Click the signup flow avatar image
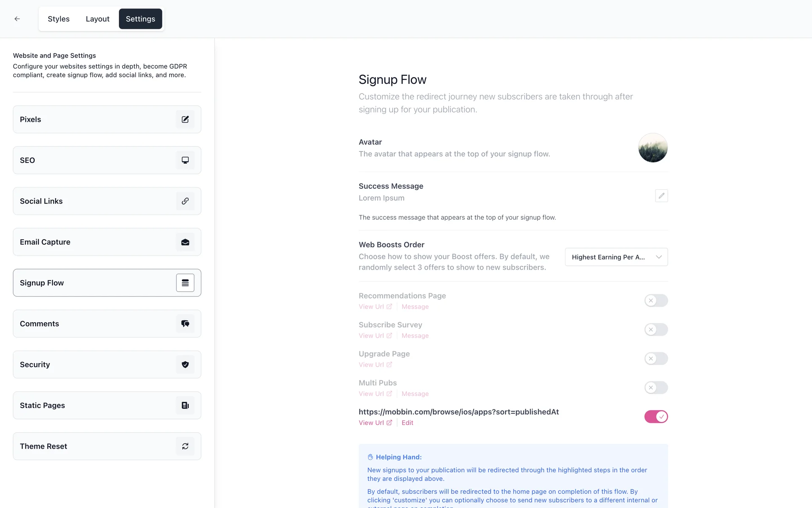Screen dimensions: 812x508 (653, 148)
